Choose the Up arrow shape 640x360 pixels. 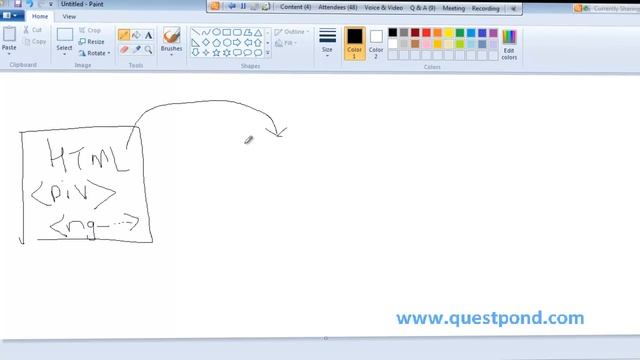[x=258, y=42]
